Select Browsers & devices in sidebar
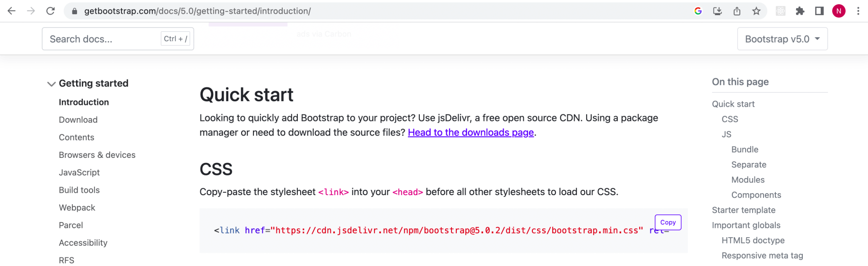Viewport: 868px width, 266px height. (x=97, y=155)
